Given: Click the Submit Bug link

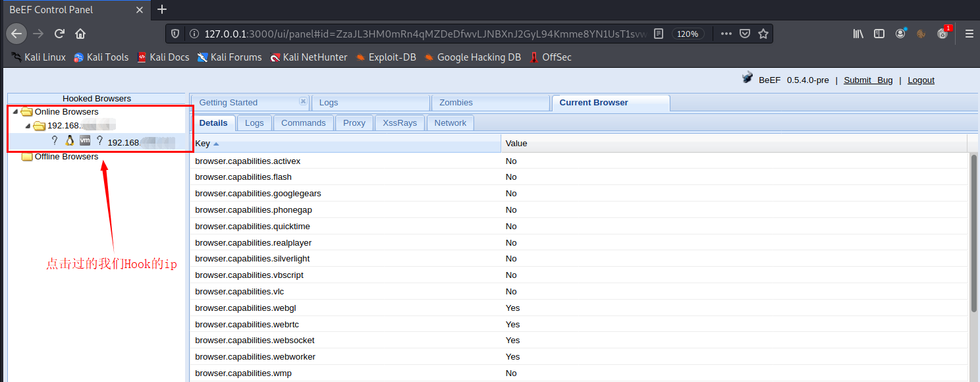Looking at the screenshot, I should coord(868,80).
